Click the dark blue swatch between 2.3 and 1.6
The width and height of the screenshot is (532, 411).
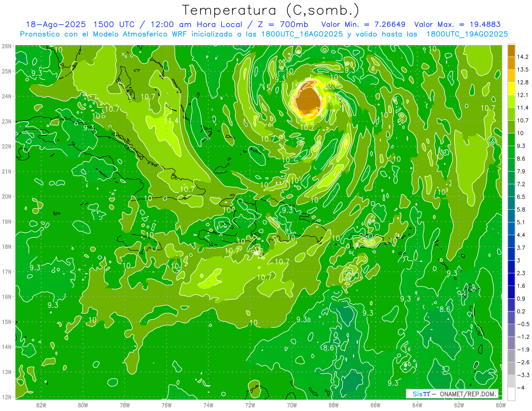[x=511, y=279]
